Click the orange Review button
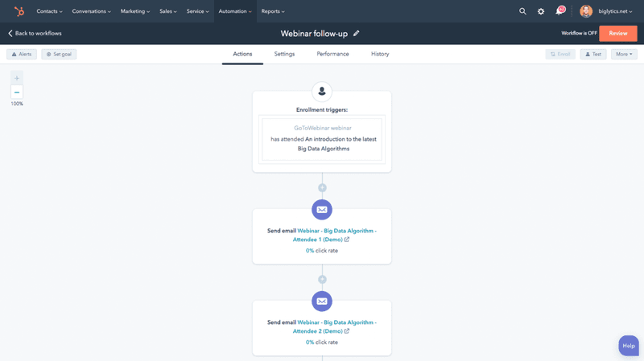The height and width of the screenshot is (361, 644). coord(617,34)
